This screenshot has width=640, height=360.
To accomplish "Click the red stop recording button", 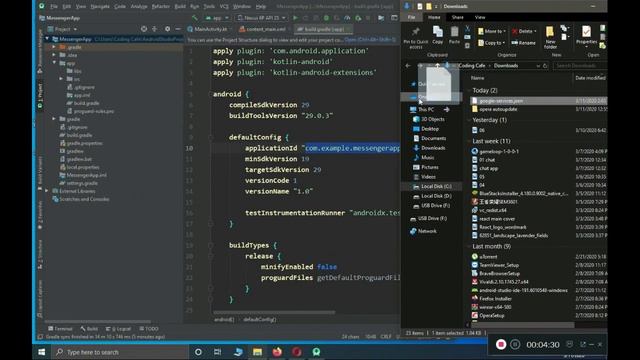I will (x=501, y=344).
